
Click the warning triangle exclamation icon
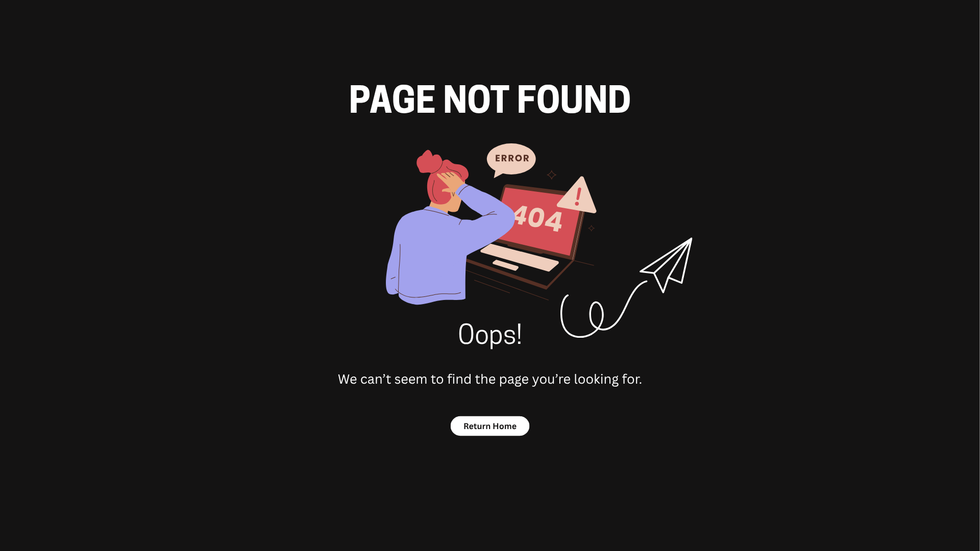577,196
